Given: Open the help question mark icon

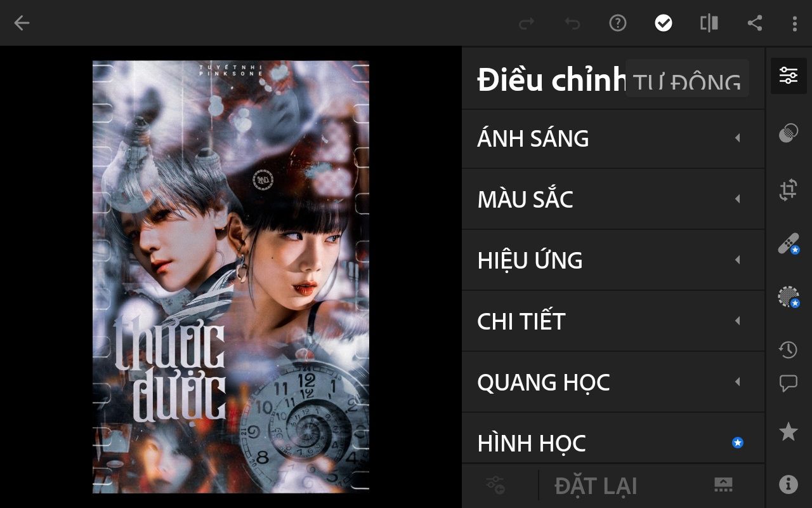Looking at the screenshot, I should coord(618,23).
